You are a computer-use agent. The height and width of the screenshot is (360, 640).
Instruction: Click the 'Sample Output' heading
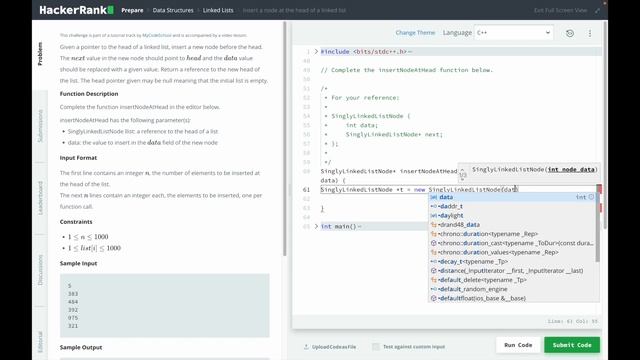pos(81,347)
